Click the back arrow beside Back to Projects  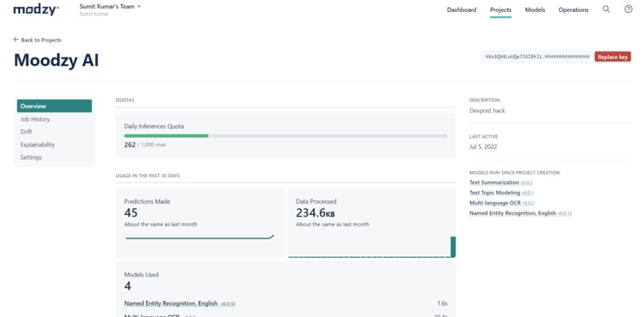(x=17, y=40)
